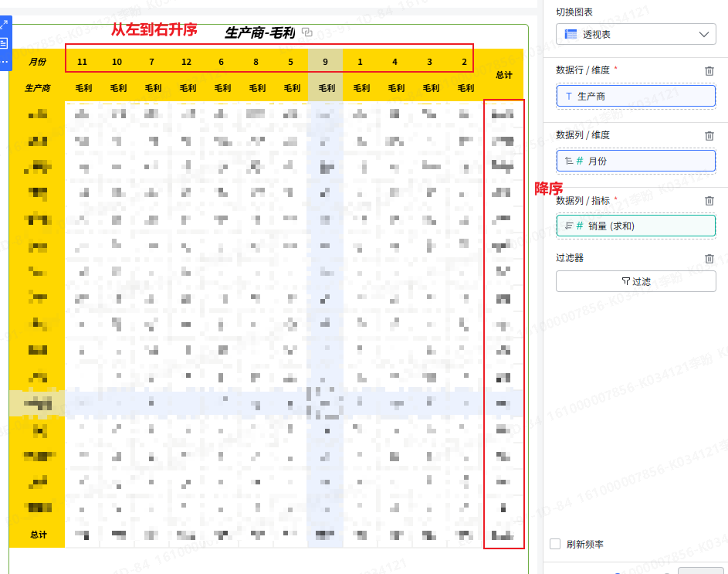Image resolution: width=728 pixels, height=574 pixels.
Task: Click the 总计 column header
Action: tap(504, 75)
